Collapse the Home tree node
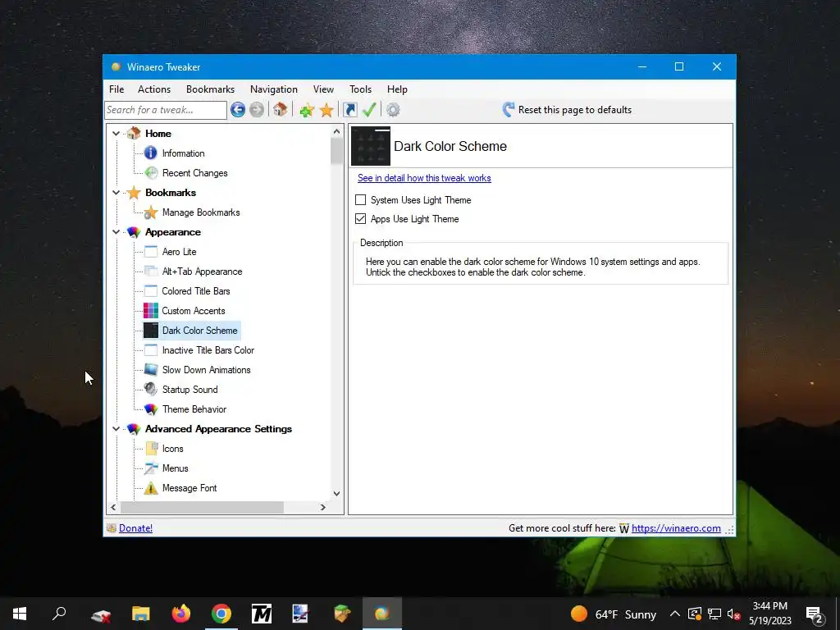840x630 pixels. tap(116, 134)
